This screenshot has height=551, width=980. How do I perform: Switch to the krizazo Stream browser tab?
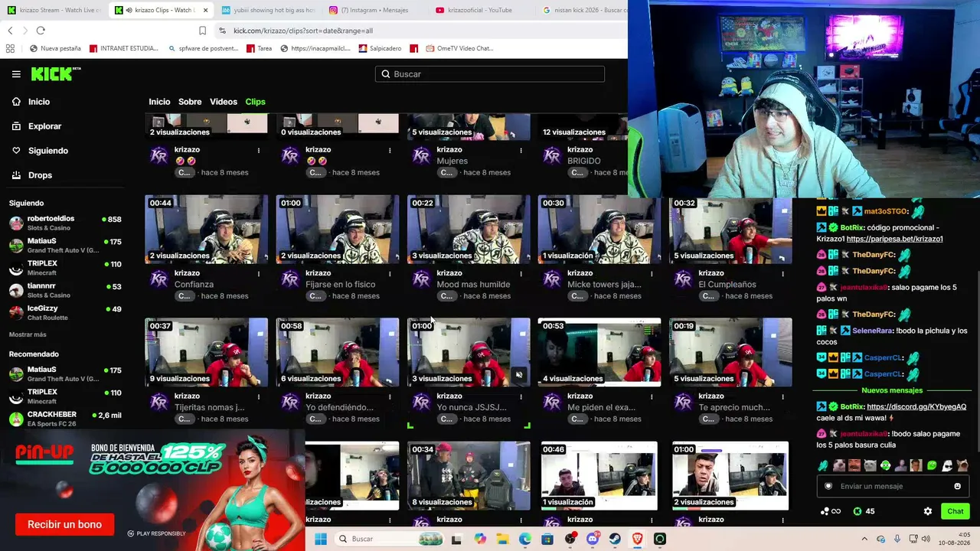click(54, 10)
